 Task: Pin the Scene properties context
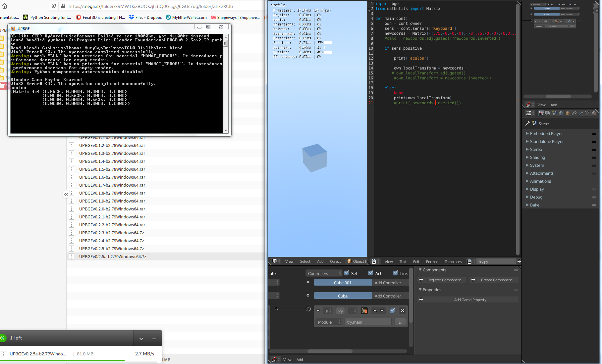click(527, 123)
